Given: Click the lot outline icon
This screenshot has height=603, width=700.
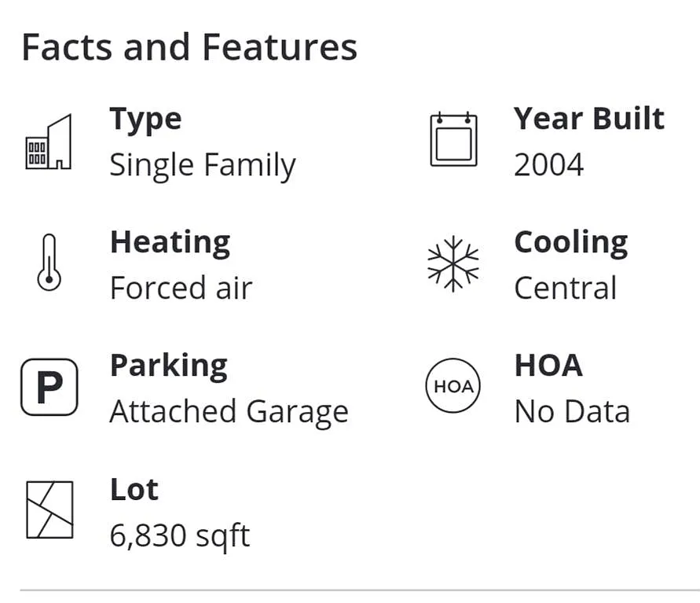Looking at the screenshot, I should (x=49, y=509).
